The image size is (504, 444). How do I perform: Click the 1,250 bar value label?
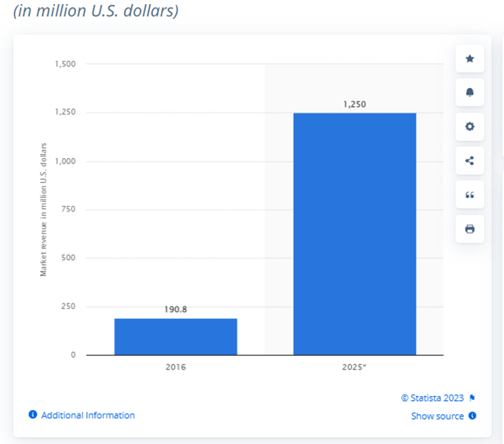(x=355, y=105)
